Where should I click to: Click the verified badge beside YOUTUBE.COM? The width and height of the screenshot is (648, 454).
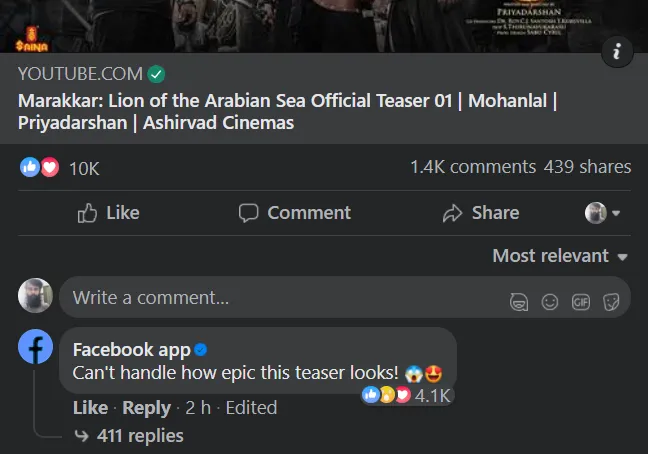pos(156,74)
